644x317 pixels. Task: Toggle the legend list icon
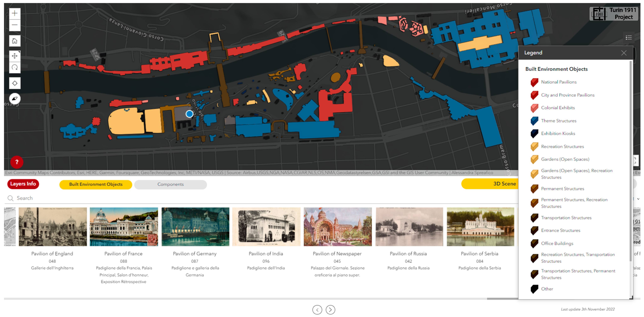tap(629, 37)
